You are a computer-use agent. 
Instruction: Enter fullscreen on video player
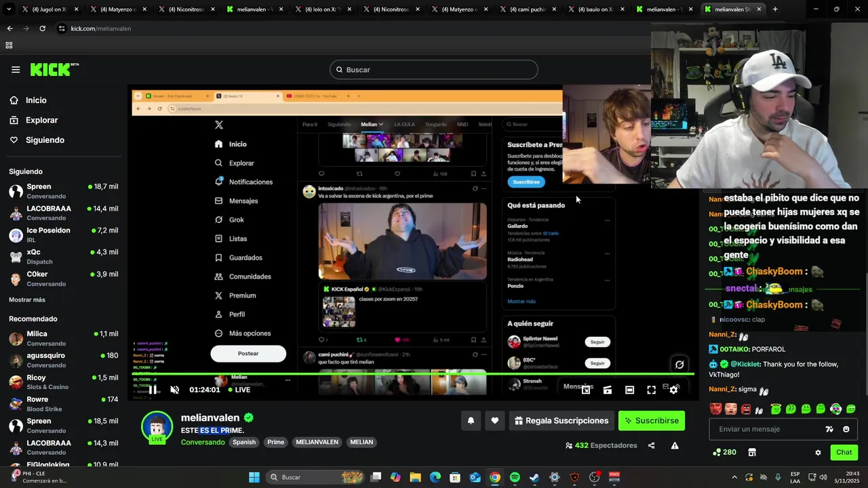(651, 390)
